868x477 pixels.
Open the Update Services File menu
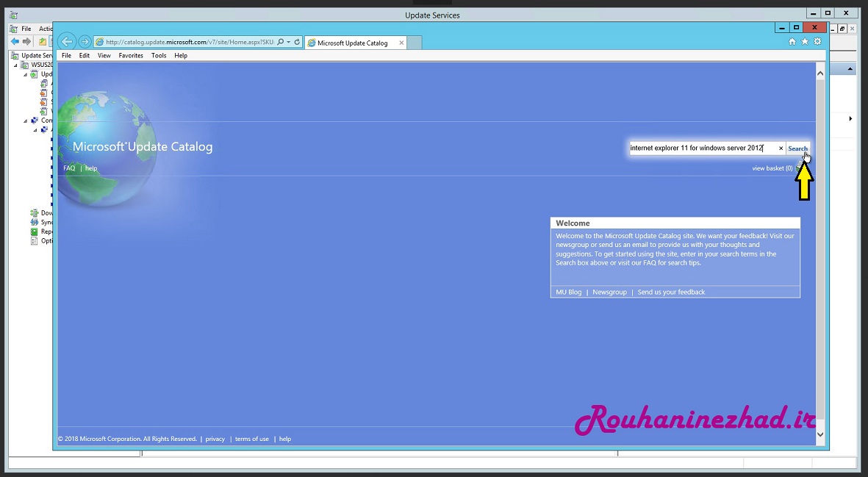coord(26,28)
